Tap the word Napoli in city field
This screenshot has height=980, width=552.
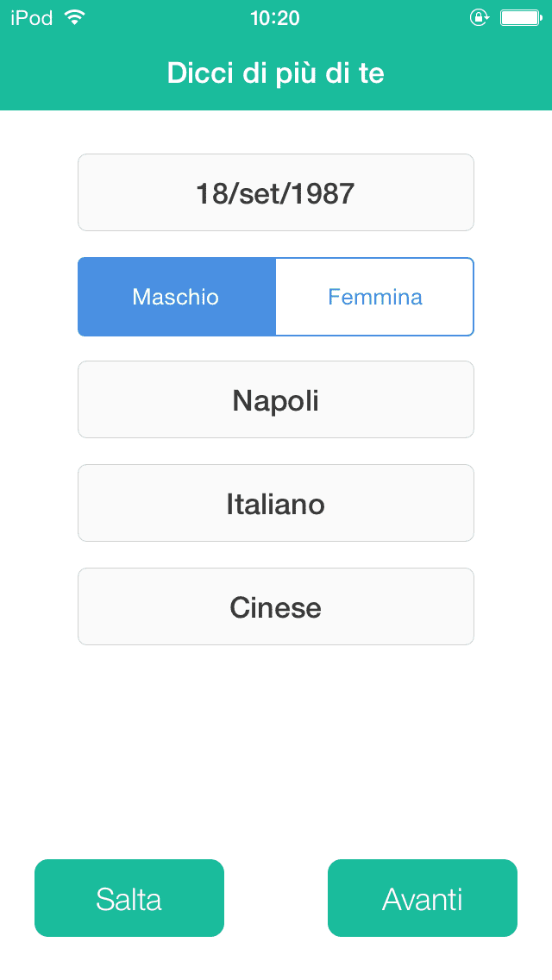click(276, 400)
